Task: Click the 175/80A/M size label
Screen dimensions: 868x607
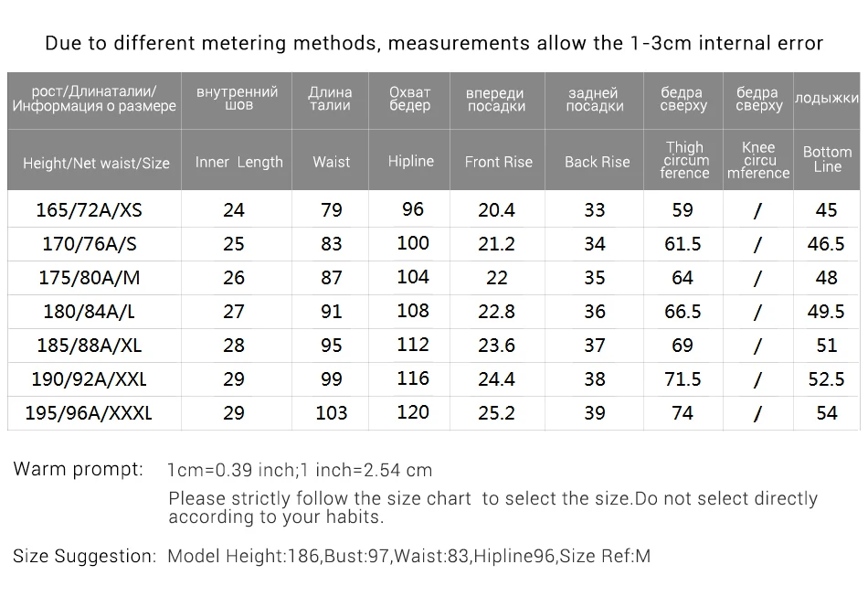Action: 90,278
